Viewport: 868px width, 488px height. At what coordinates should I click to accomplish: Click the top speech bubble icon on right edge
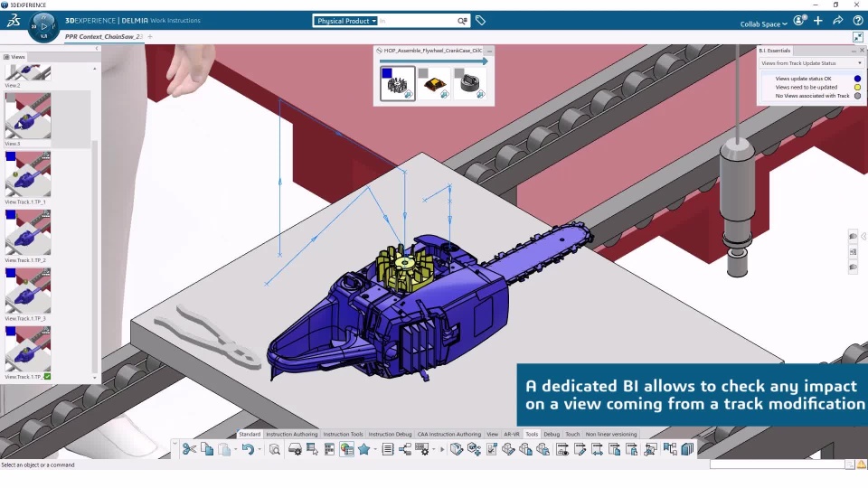click(x=853, y=236)
